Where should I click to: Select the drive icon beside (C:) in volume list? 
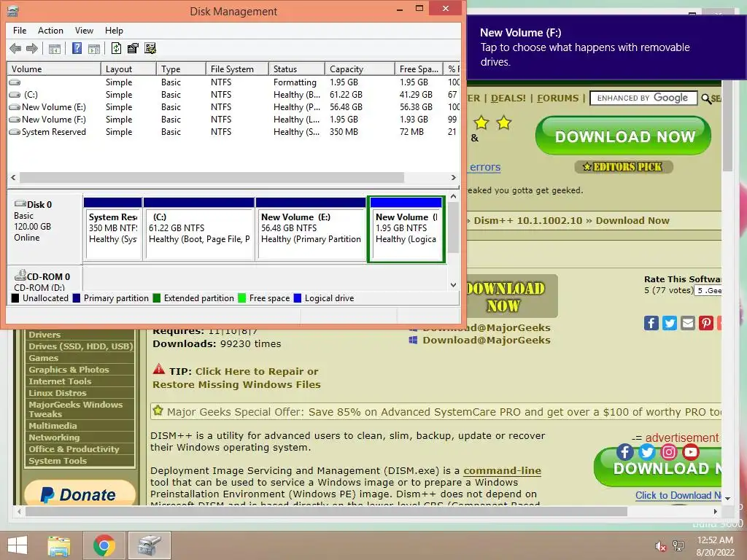15,95
